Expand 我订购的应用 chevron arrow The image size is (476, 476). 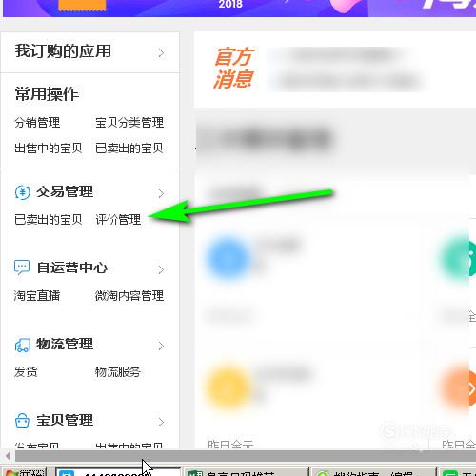click(x=161, y=53)
